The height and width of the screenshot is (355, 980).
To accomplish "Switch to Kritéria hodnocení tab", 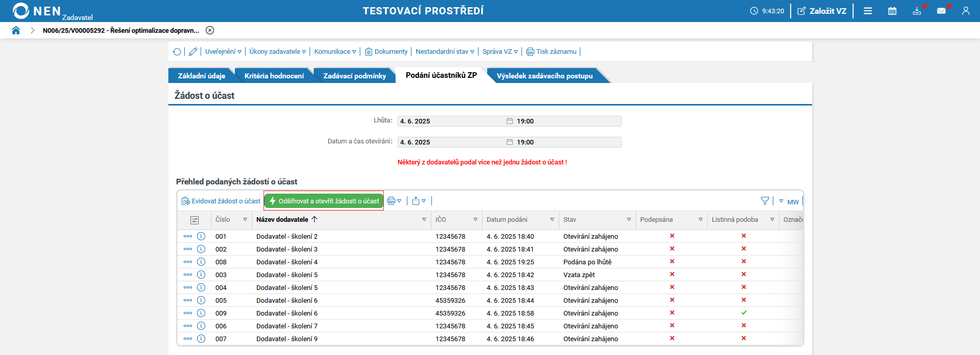I will (x=274, y=76).
